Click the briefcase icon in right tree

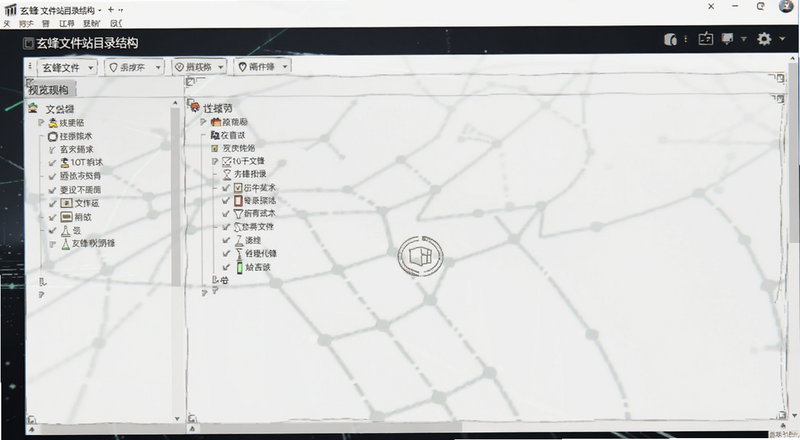click(216, 122)
